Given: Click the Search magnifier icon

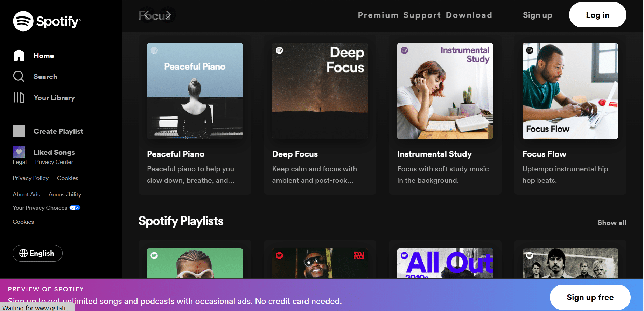Looking at the screenshot, I should 19,76.
